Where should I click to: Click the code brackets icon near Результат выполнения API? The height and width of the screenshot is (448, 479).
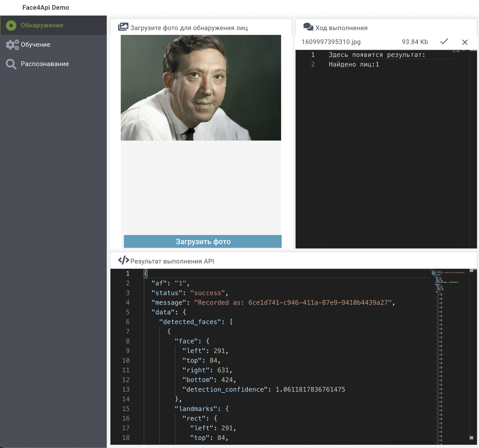tap(123, 260)
